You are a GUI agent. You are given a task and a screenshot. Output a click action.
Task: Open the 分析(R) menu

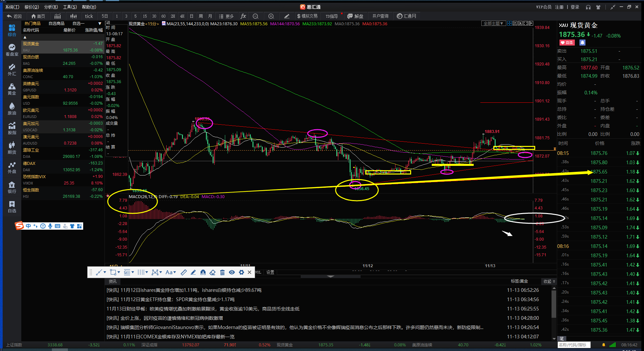(x=51, y=7)
